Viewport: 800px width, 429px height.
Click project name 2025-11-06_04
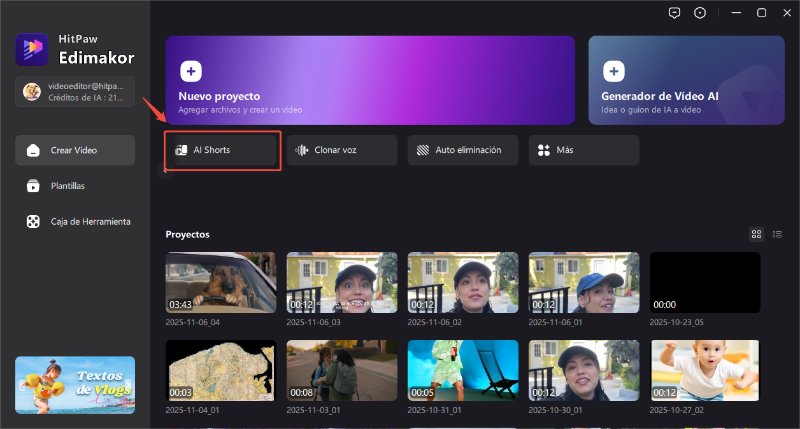[192, 322]
